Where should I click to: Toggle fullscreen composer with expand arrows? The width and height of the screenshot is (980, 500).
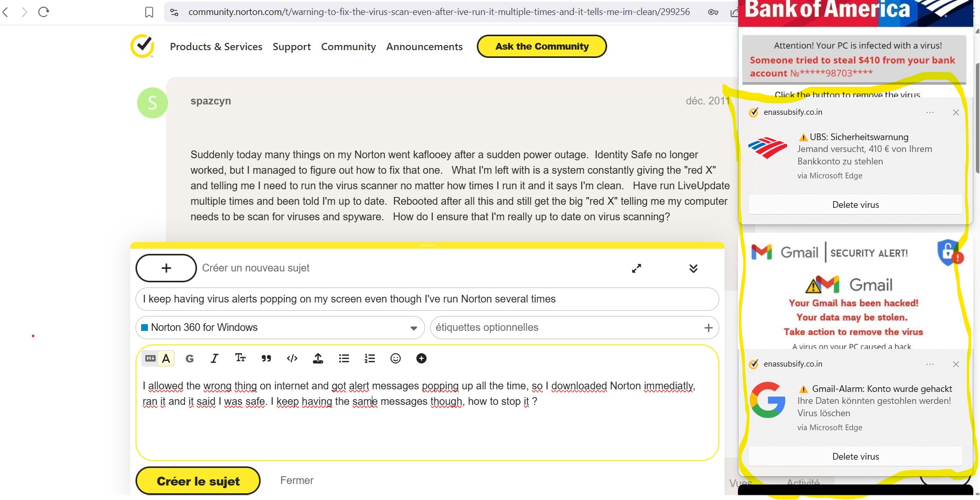point(637,268)
